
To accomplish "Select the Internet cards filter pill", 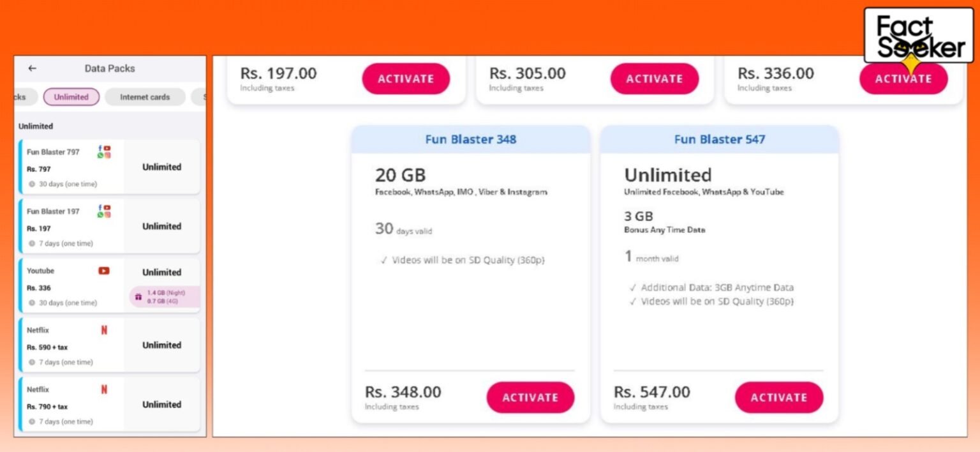I will tap(145, 96).
